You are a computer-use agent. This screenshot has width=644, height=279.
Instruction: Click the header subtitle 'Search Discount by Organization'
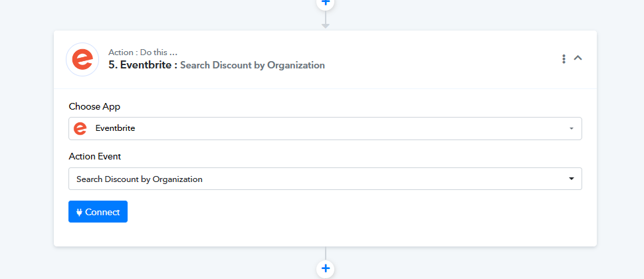point(253,65)
